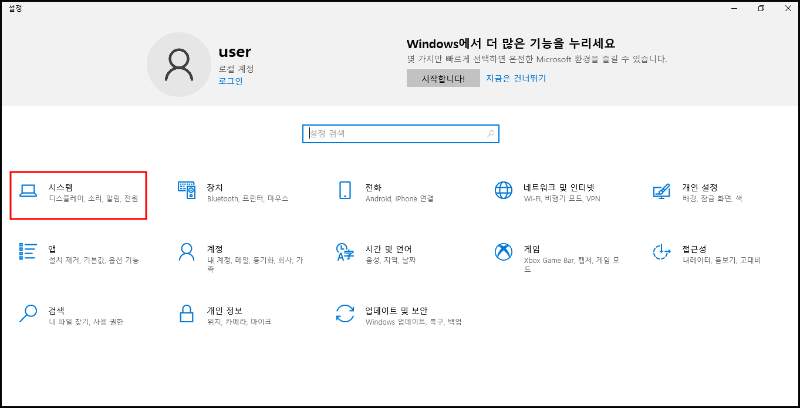The width and height of the screenshot is (800, 408).
Task: Click the 로그인 link under user
Action: click(x=231, y=81)
